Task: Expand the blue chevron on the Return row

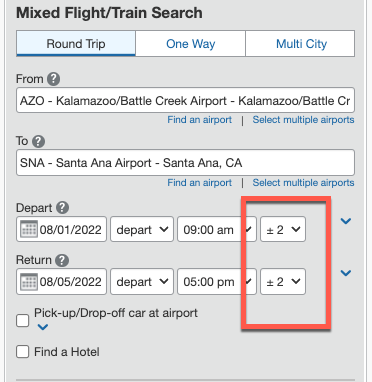Action: pyautogui.click(x=346, y=273)
